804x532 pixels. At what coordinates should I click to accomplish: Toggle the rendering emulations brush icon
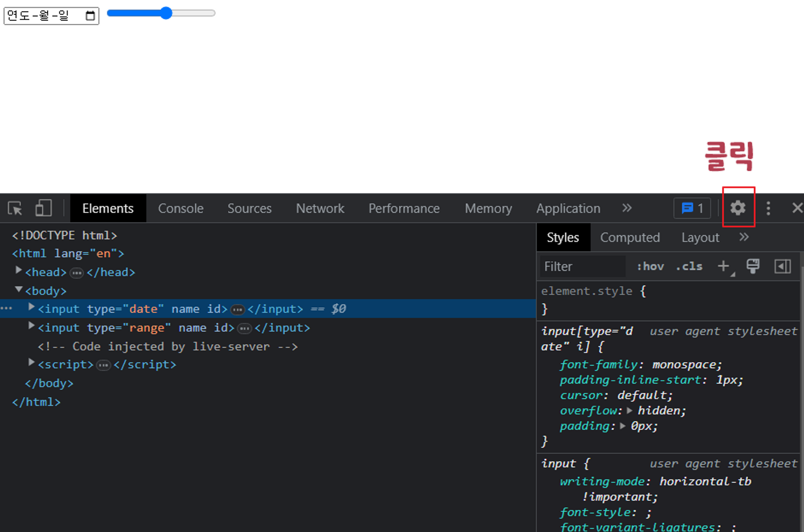coord(752,266)
